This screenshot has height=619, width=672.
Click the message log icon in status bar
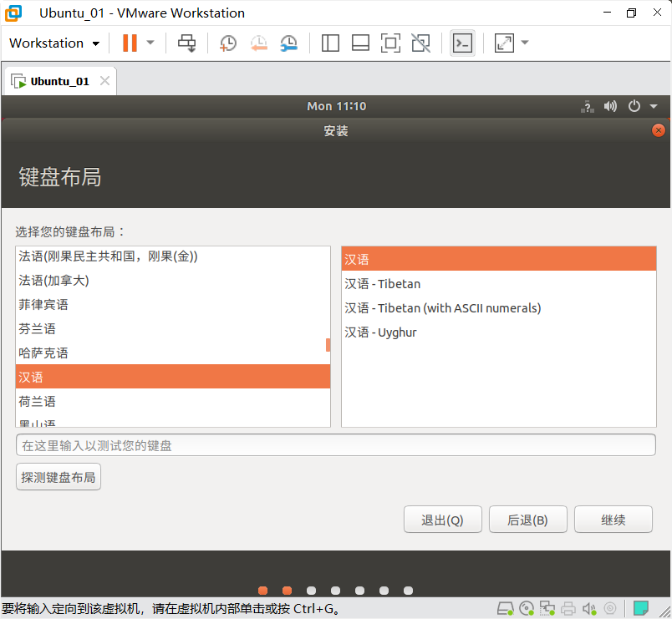click(x=641, y=608)
